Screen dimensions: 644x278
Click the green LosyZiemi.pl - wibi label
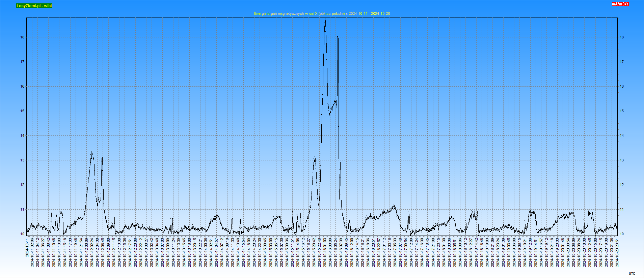click(34, 6)
